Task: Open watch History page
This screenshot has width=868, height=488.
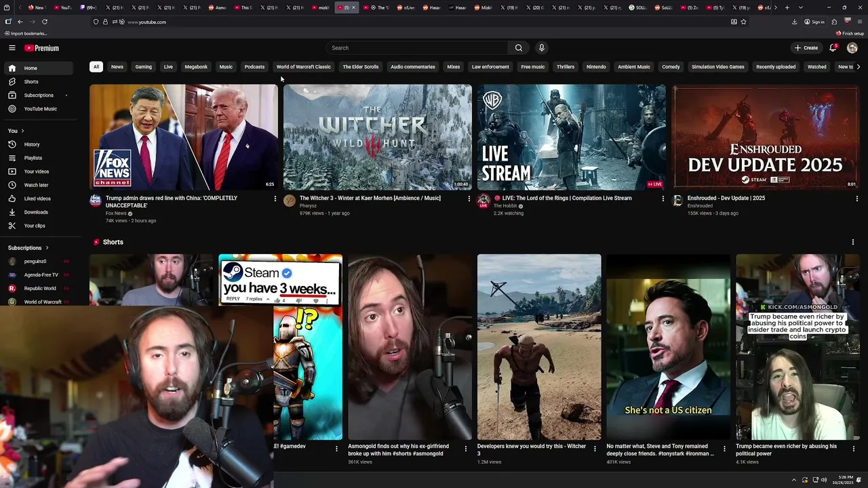Action: click(38, 144)
